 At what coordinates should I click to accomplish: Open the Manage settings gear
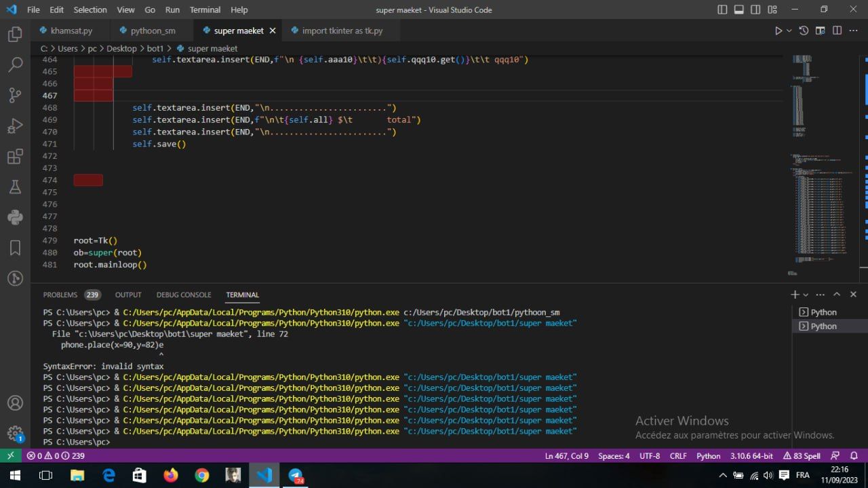[x=15, y=433]
